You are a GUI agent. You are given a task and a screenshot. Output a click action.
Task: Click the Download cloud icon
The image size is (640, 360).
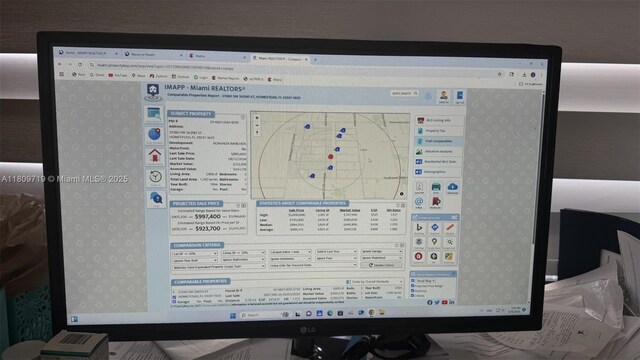pos(452,188)
